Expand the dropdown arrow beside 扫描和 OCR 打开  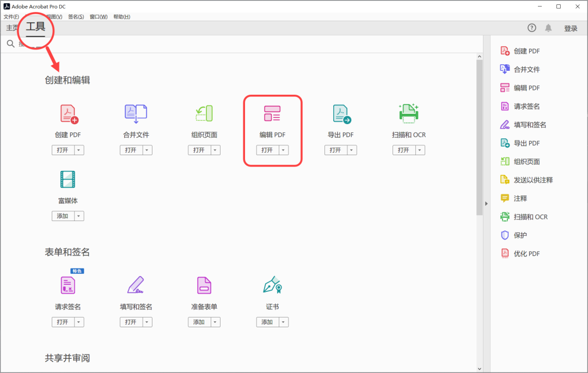420,150
